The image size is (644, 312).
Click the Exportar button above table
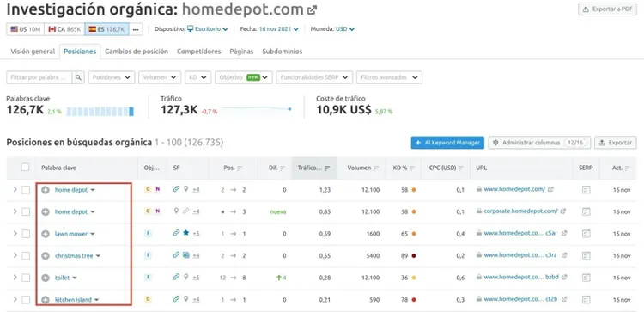tap(616, 143)
